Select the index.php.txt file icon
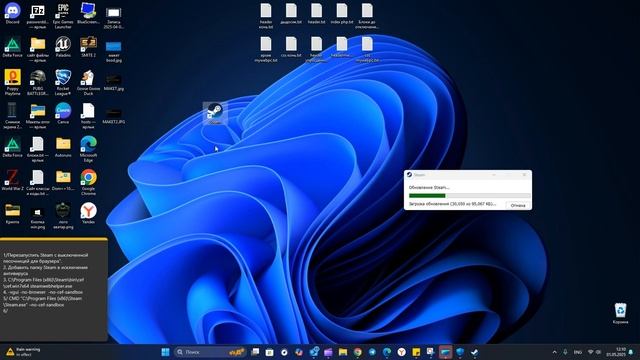This screenshot has width=640, height=360. click(x=342, y=13)
